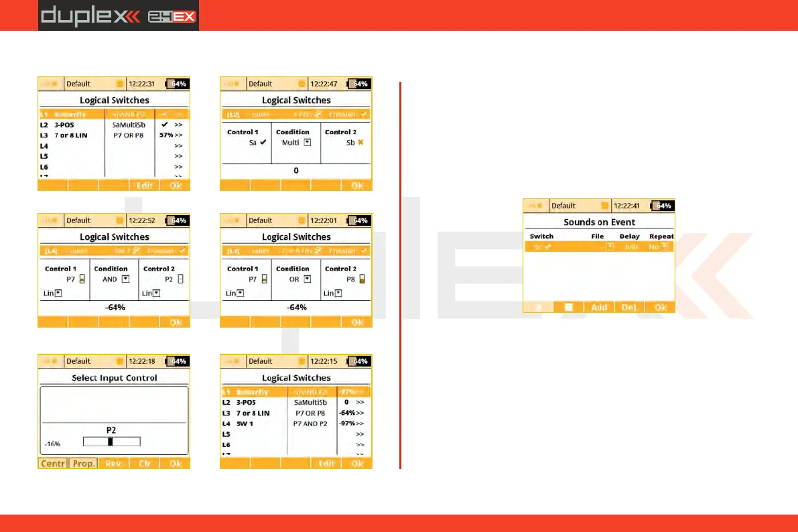Toggle the Enabled checkmark in the [L3] header
798x532 pixels.
(364, 251)
